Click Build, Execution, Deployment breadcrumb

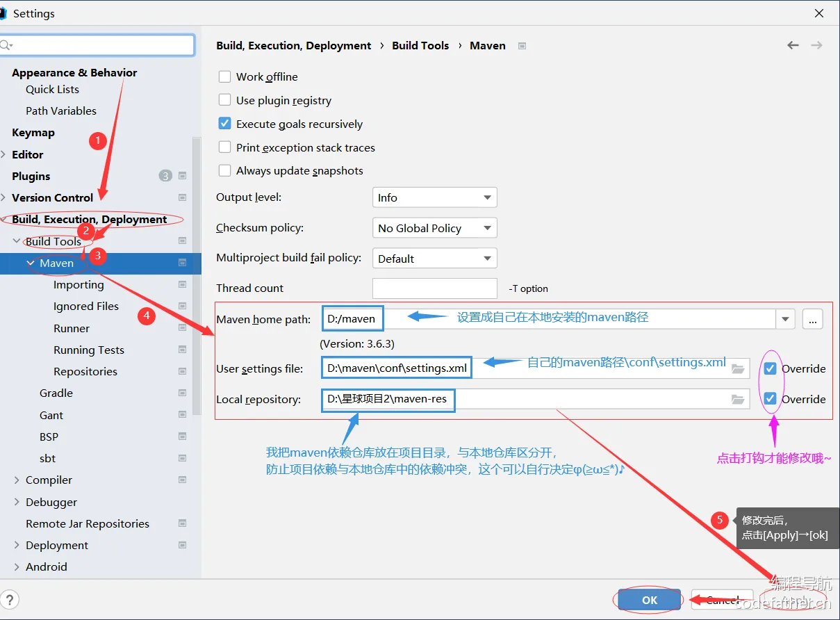coord(294,45)
